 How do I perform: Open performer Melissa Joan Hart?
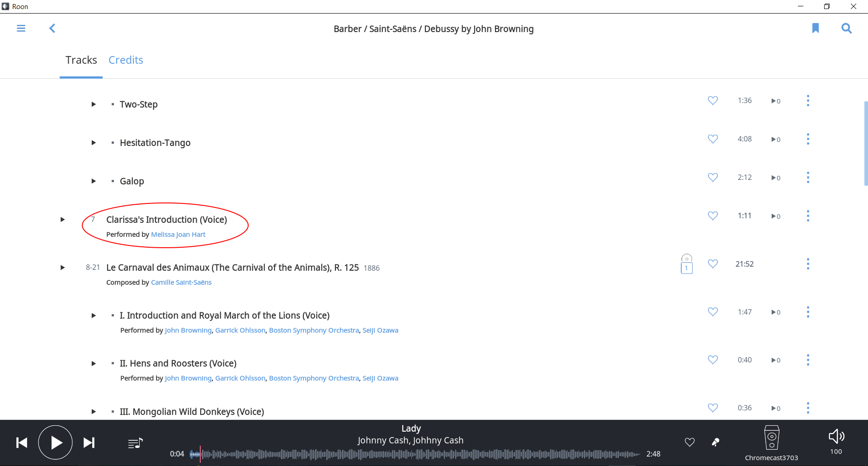[x=178, y=235]
